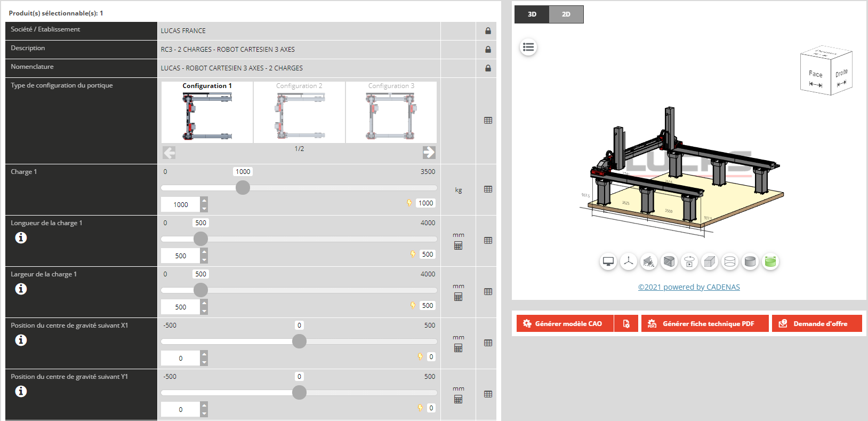Click Demande d'offre button

point(817,323)
